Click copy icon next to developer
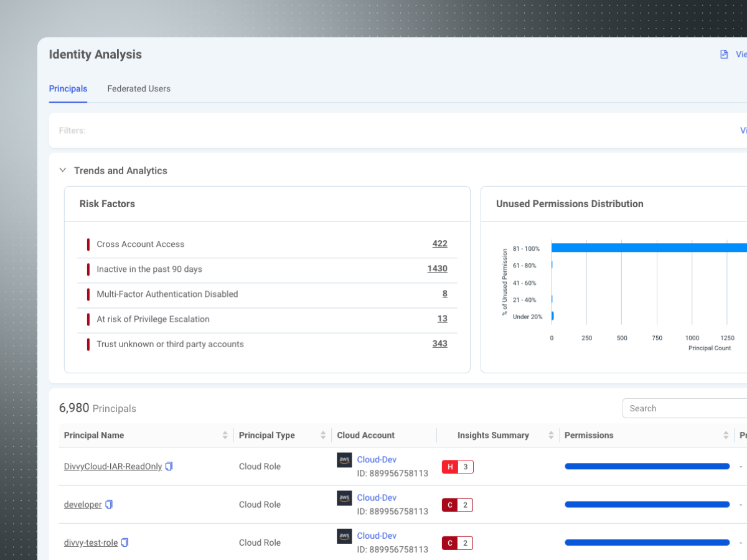 coord(109,505)
